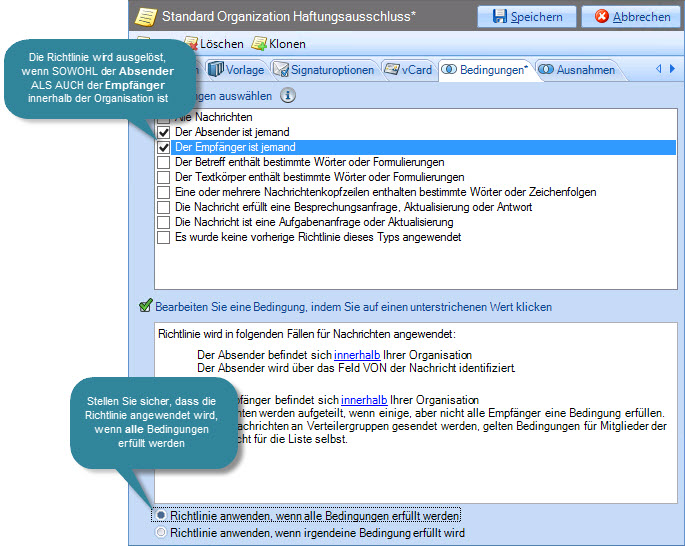The height and width of the screenshot is (546, 685).
Task: Click the Klonen clone icon
Action: click(259, 43)
